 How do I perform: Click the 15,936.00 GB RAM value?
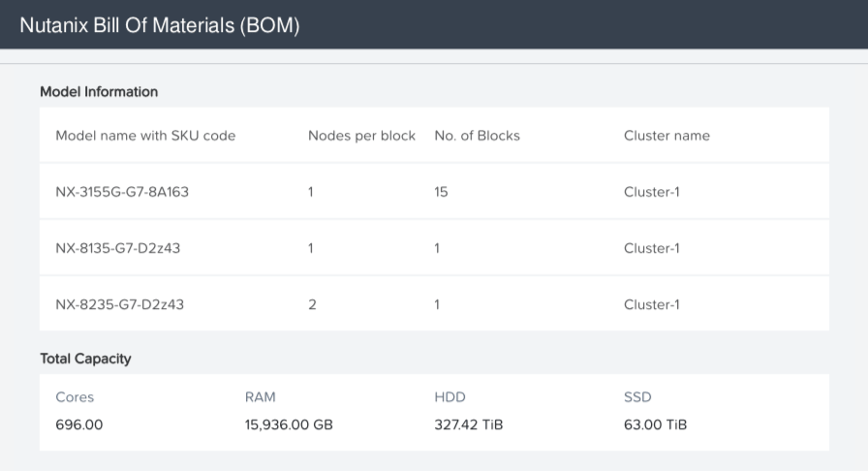[290, 424]
